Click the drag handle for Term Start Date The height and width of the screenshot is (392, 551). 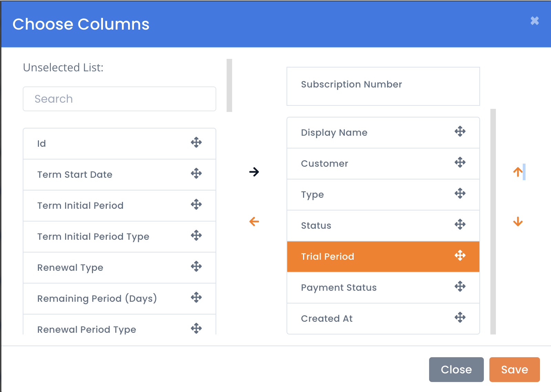pos(196,173)
